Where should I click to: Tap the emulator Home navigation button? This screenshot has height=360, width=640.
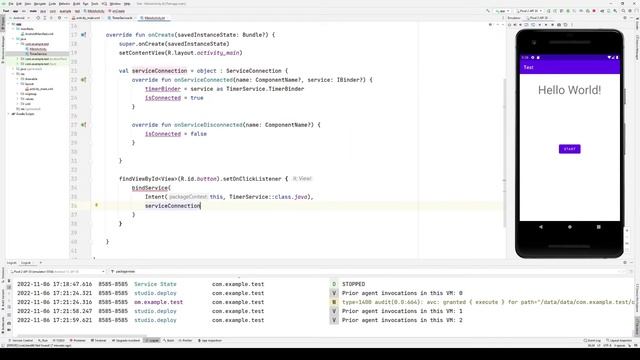coord(570,227)
